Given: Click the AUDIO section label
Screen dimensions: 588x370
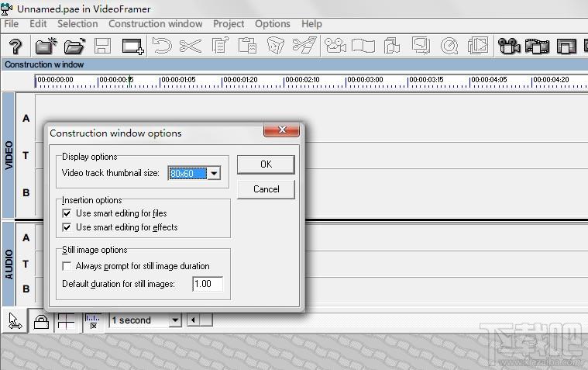Looking at the screenshot, I should (x=9, y=264).
